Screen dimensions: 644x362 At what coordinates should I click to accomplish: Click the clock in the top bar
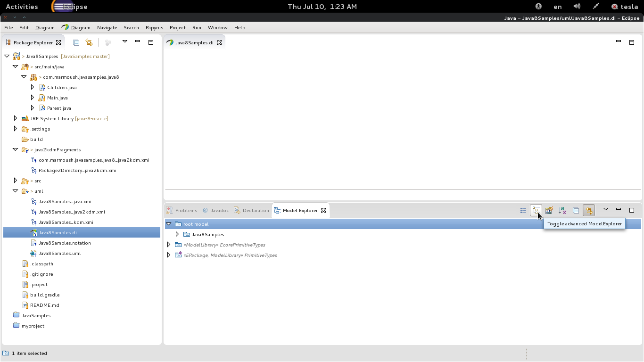(x=322, y=7)
